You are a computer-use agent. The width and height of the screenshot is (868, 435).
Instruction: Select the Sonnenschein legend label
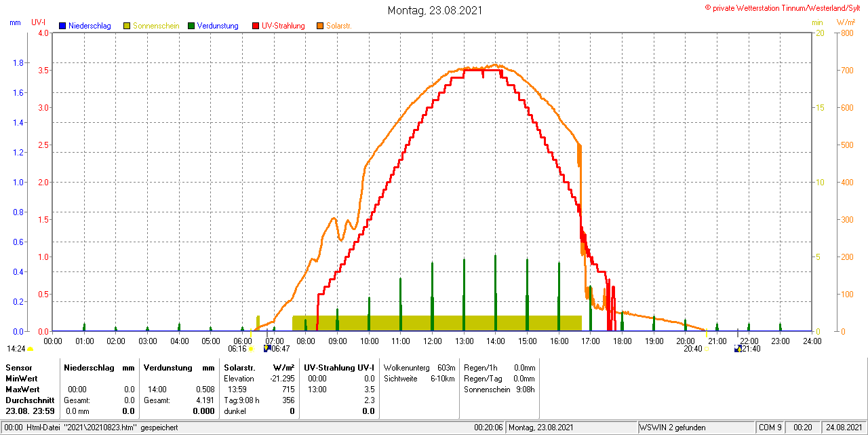pyautogui.click(x=156, y=26)
